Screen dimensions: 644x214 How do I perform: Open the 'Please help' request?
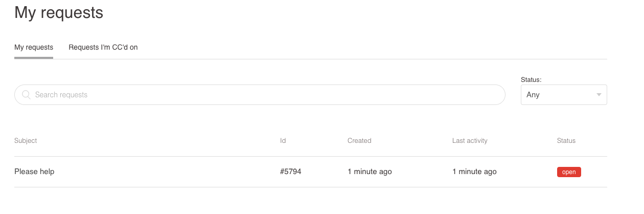tap(34, 172)
